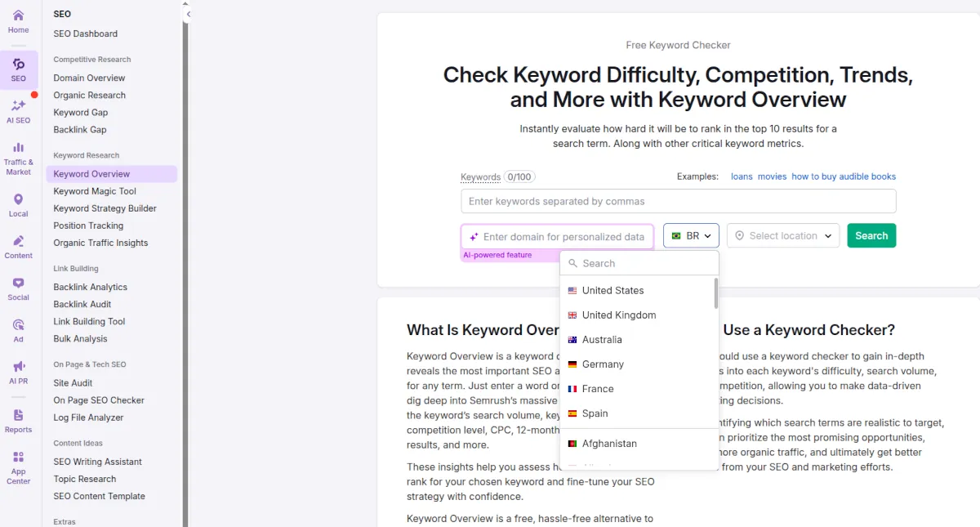Viewport: 980px width, 527px height.
Task: Open the App Center icon
Action: point(18,467)
